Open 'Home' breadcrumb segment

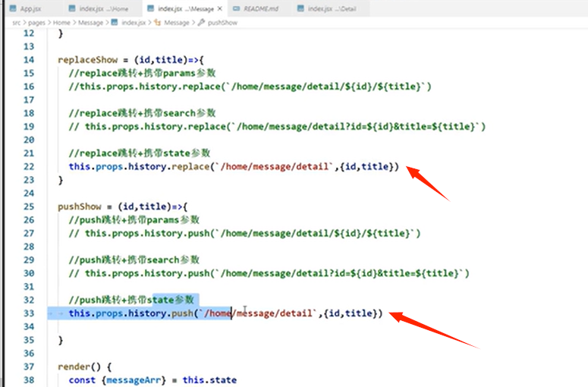point(61,23)
